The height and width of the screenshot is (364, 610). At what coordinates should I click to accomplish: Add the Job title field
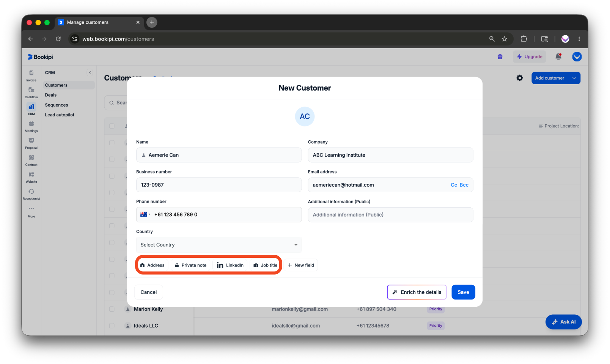tap(265, 265)
